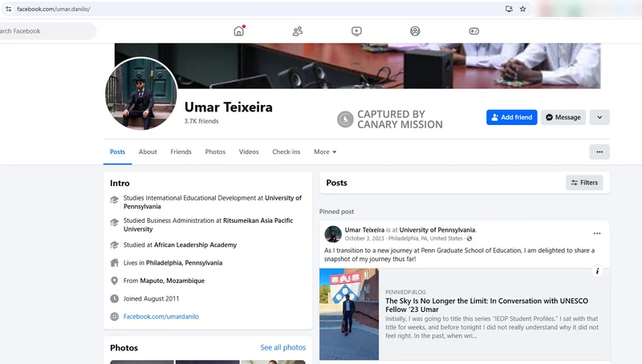The image size is (642, 364).
Task: Open the Filters button in Posts
Action: point(584,183)
